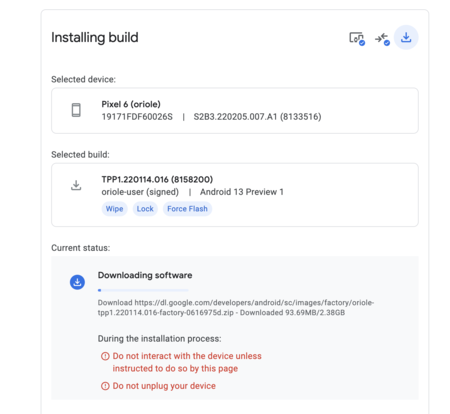Screen dimensions: 450x414
Task: Click the Pixel 6 (oriole) device name
Action: (131, 104)
